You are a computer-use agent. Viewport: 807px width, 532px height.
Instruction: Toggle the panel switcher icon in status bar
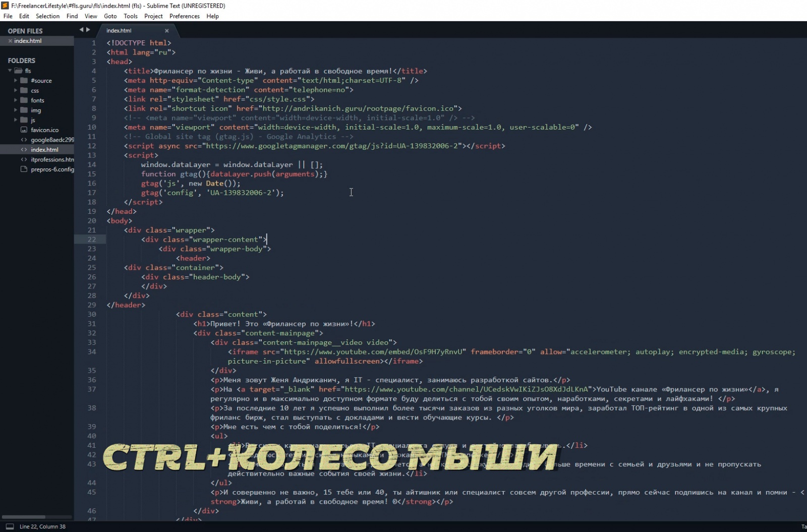click(10, 526)
